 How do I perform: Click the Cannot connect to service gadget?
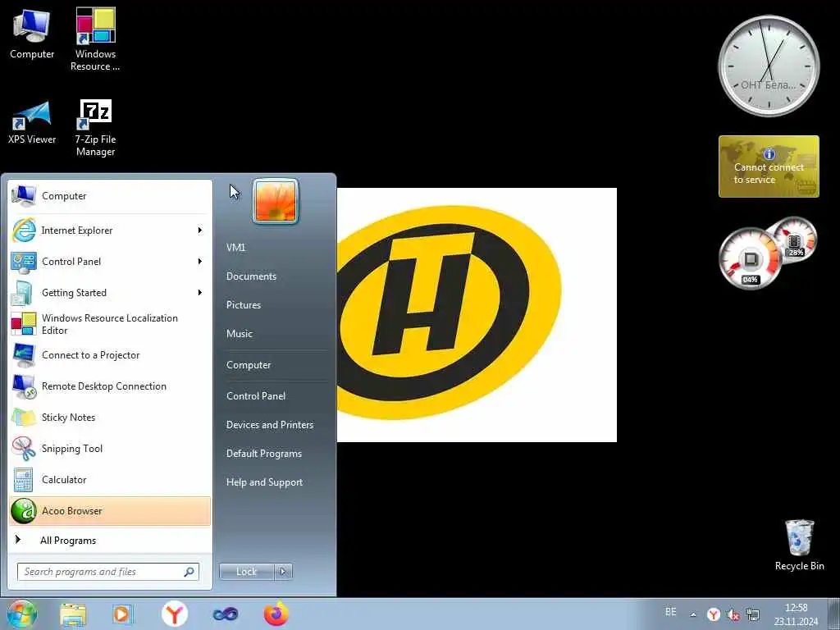pos(769,166)
